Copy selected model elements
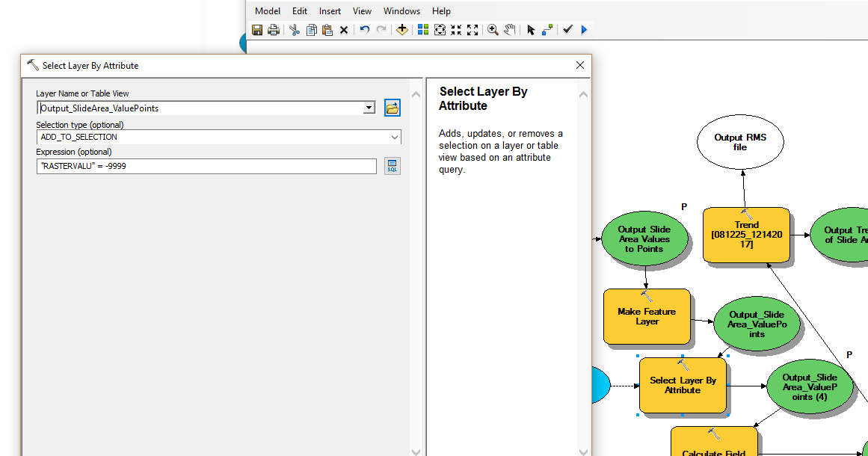The height and width of the screenshot is (456, 868). (x=312, y=30)
